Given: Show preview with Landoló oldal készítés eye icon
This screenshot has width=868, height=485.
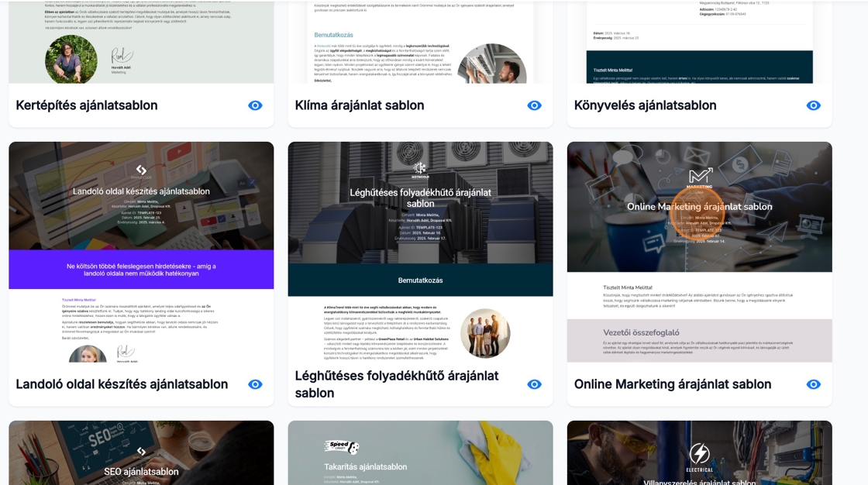Looking at the screenshot, I should coord(255,384).
